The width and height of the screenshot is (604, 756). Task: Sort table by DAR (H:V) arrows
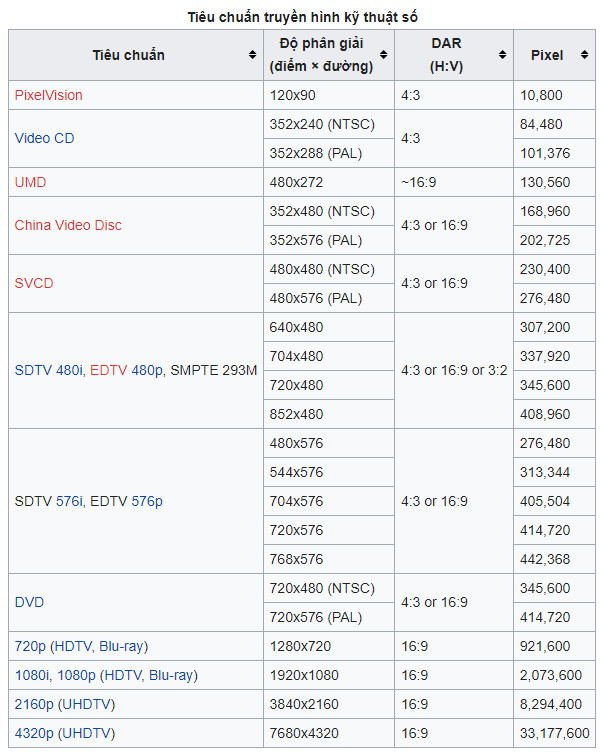tap(502, 55)
